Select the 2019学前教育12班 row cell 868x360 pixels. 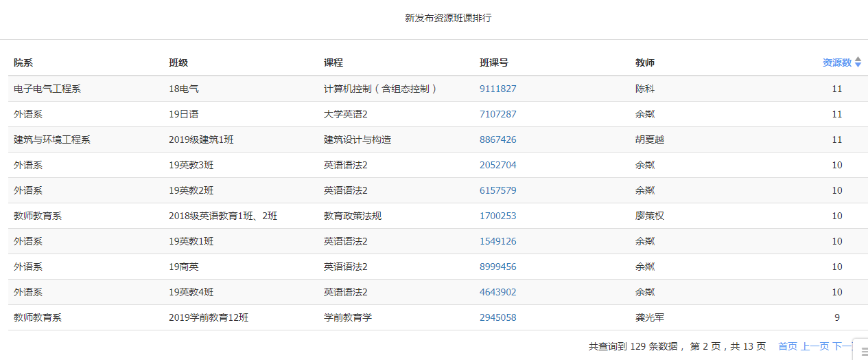pos(209,317)
